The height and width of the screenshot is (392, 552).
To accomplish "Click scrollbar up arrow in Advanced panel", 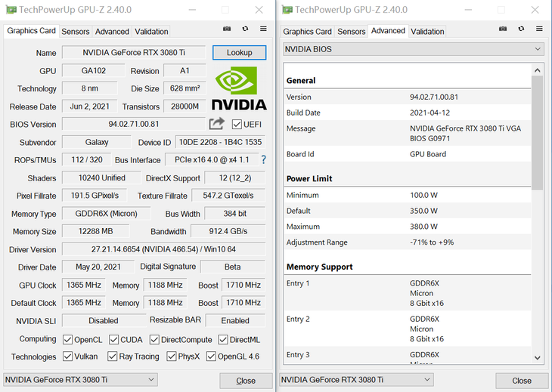I will tap(537, 70).
